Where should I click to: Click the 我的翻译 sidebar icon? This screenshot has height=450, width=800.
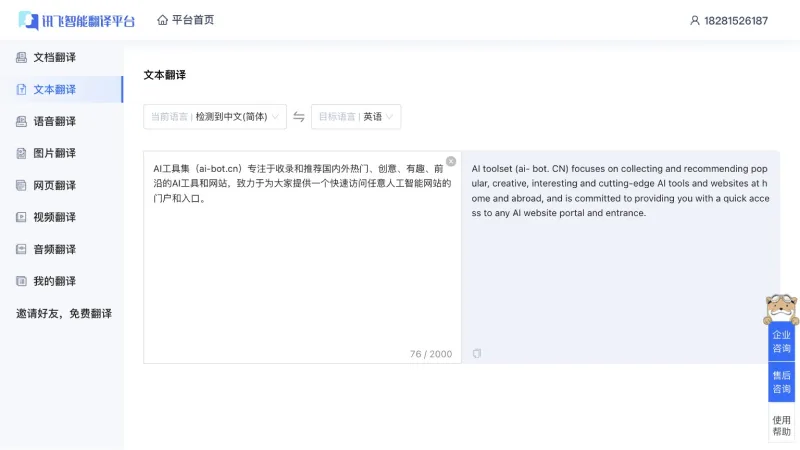pos(21,281)
